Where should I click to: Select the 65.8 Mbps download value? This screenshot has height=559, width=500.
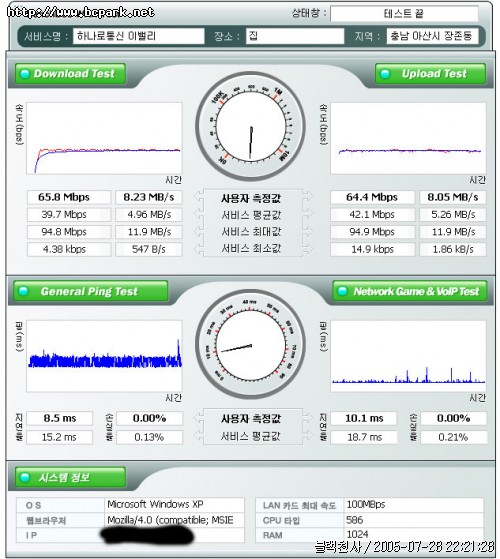click(69, 197)
